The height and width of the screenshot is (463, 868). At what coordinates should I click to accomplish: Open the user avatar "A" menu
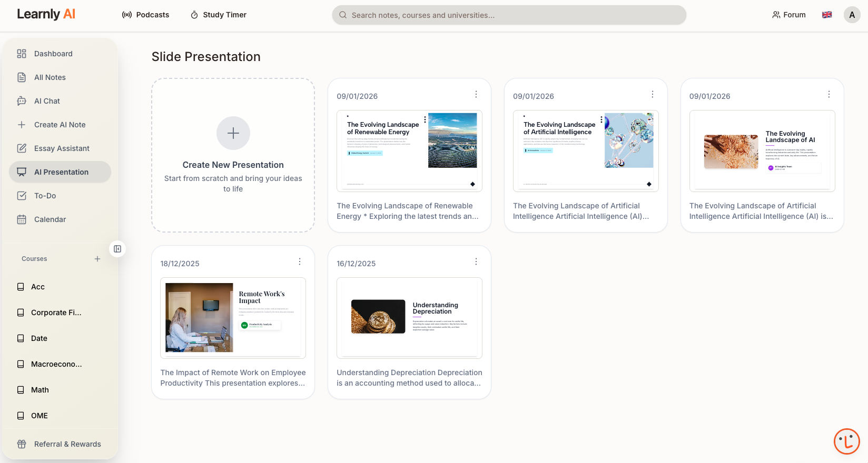pyautogui.click(x=852, y=15)
